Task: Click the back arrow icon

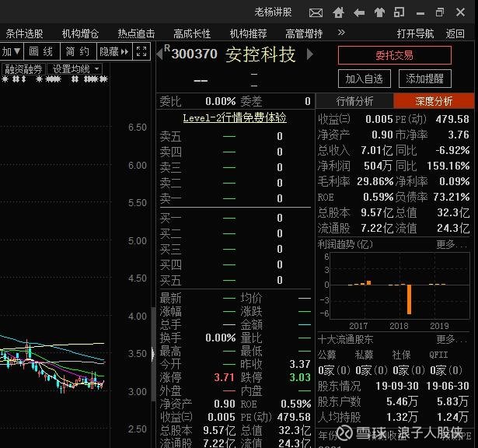Action: 359,12
